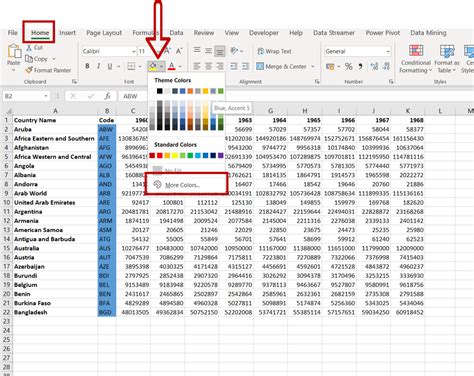Expand the Underline style arrow

coord(118,67)
